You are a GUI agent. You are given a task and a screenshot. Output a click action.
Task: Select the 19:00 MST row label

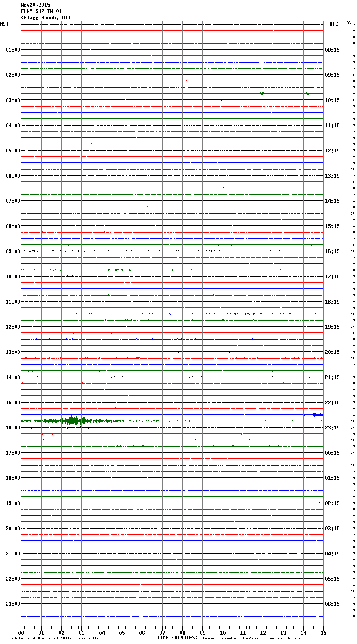tap(13, 503)
